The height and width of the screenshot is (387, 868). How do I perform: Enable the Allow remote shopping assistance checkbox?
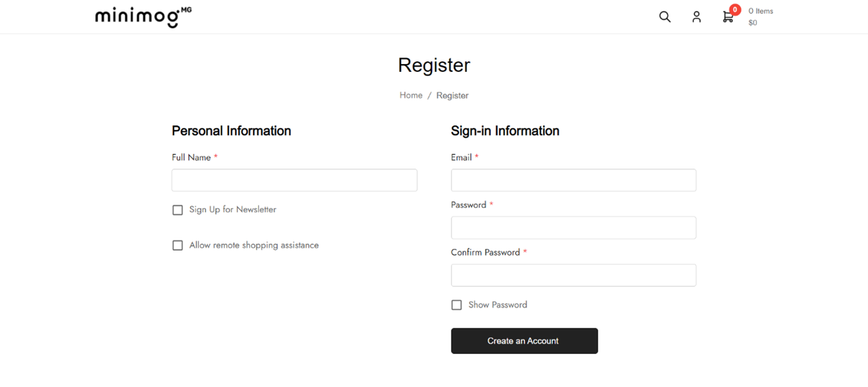click(x=178, y=246)
